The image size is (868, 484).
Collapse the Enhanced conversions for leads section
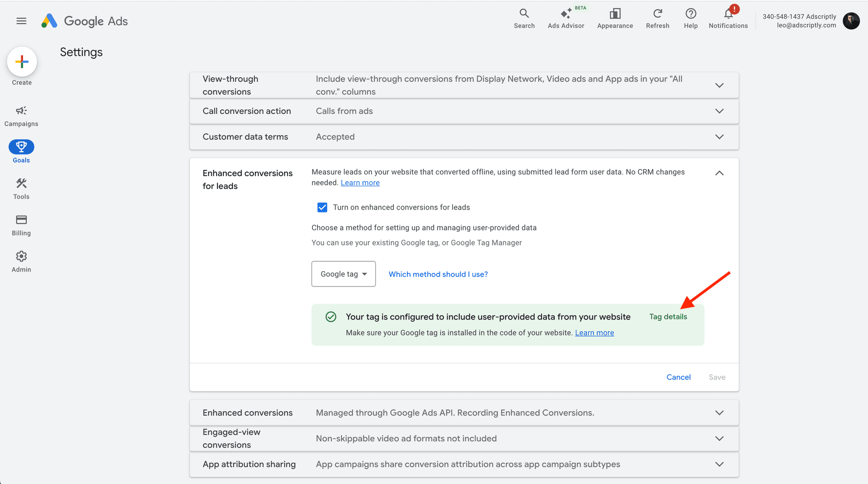[x=719, y=173]
